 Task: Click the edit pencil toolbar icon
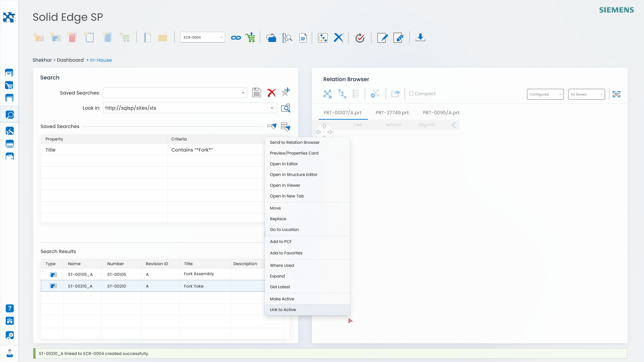coord(382,38)
